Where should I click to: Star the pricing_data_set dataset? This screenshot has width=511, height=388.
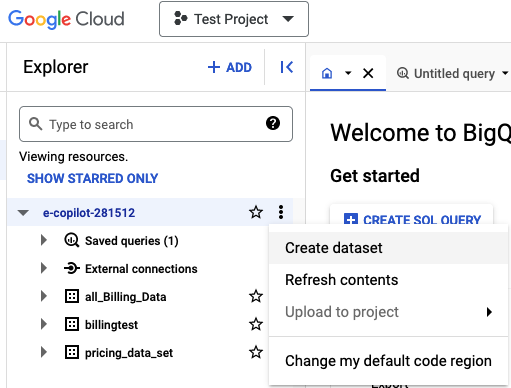tap(256, 352)
